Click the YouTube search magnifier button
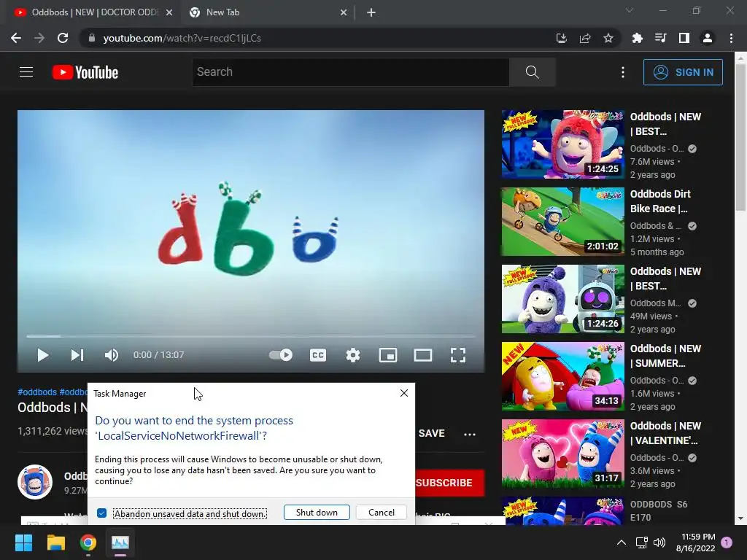Image resolution: width=747 pixels, height=560 pixels. tap(532, 72)
